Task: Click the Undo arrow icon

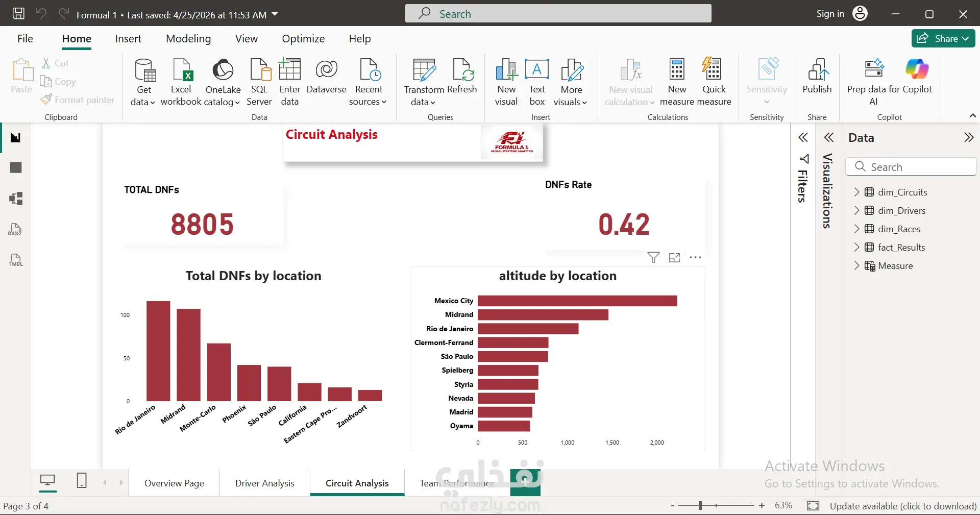Action: tap(41, 14)
